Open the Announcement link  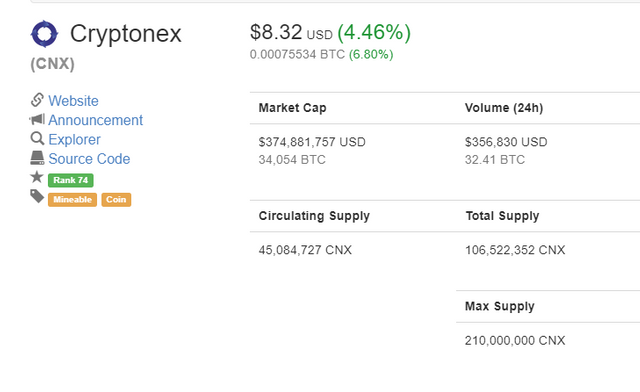[96, 120]
